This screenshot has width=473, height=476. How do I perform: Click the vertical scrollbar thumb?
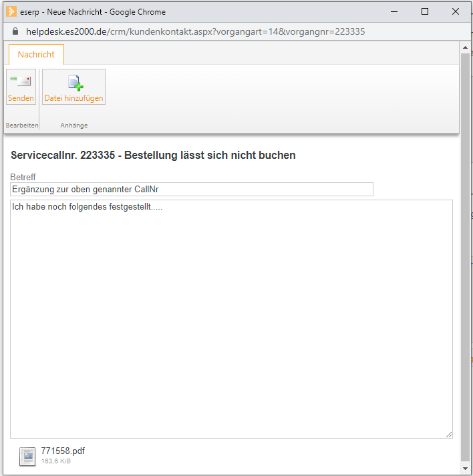[x=465, y=257]
